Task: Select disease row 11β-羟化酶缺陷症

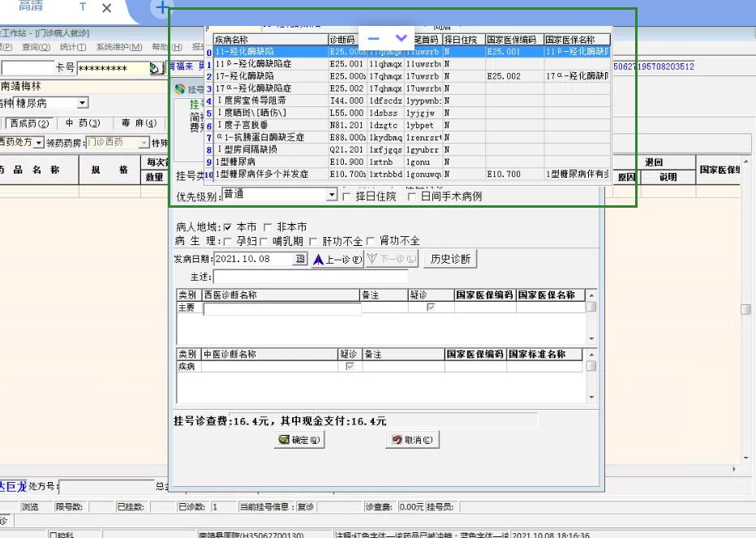Action: point(412,63)
